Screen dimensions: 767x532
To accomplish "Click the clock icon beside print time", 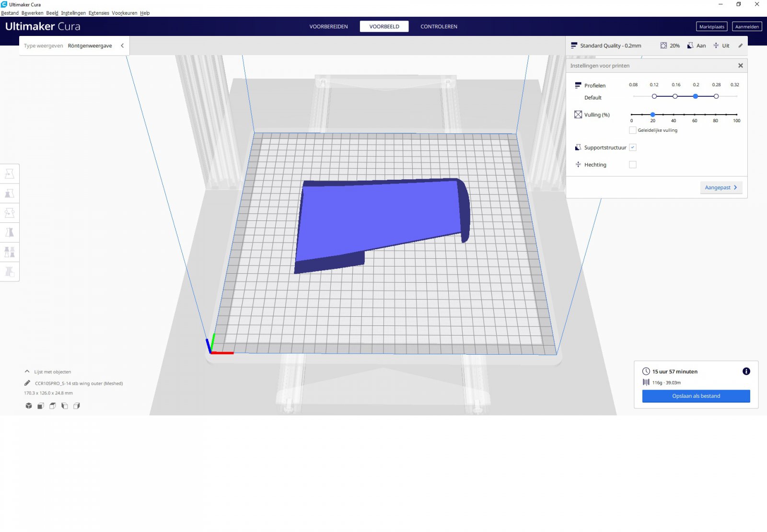I will pyautogui.click(x=646, y=371).
